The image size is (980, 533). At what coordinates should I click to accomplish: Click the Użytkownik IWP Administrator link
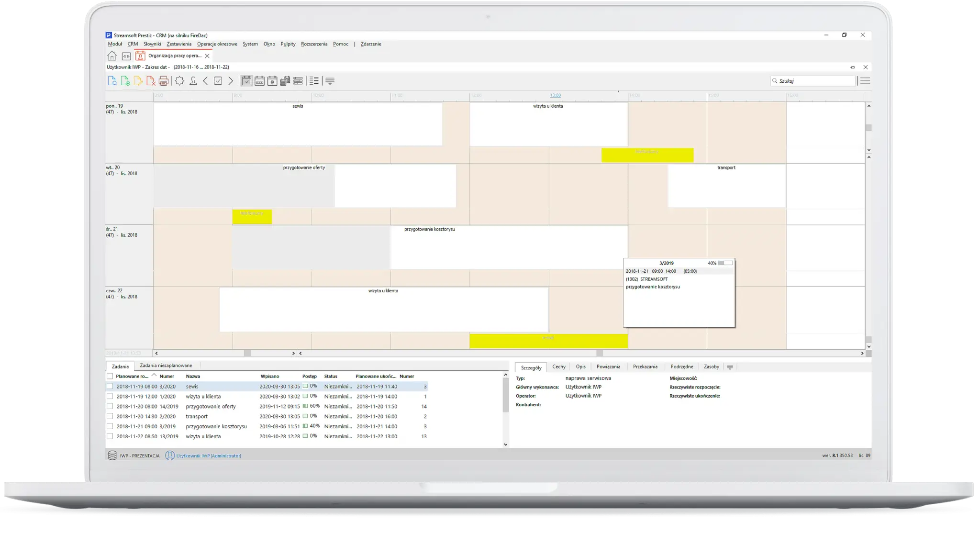[x=209, y=456]
